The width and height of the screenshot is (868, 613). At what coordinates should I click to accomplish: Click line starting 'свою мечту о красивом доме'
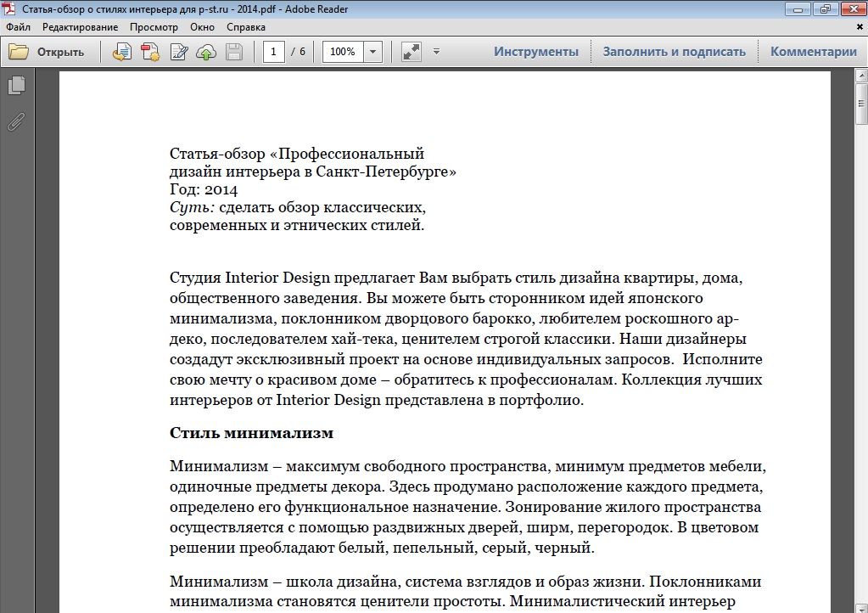click(466, 380)
